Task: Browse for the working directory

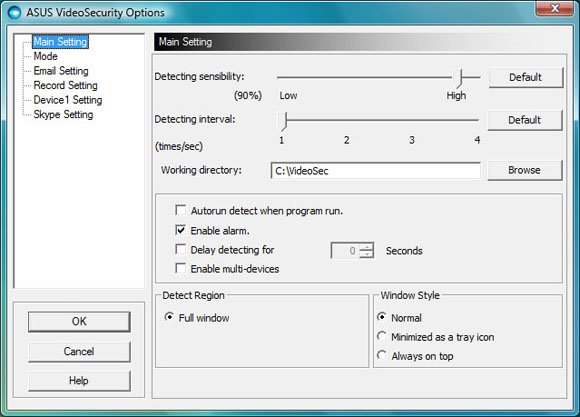Action: click(525, 170)
